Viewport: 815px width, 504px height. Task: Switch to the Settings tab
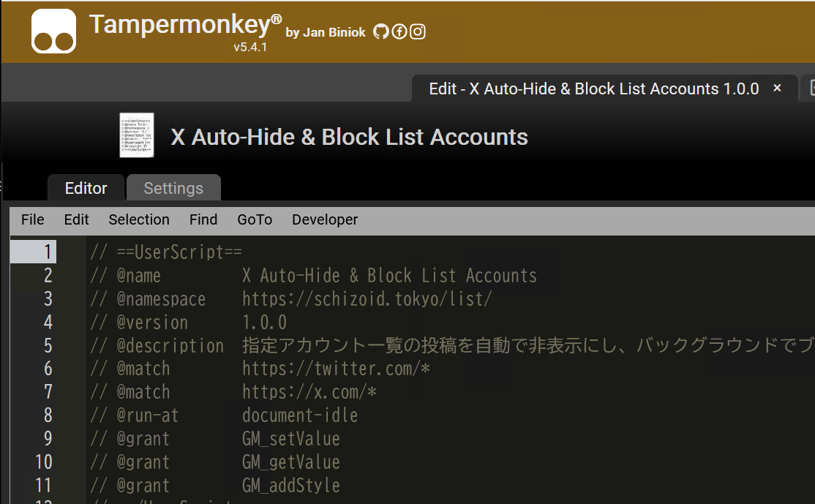[x=173, y=187]
